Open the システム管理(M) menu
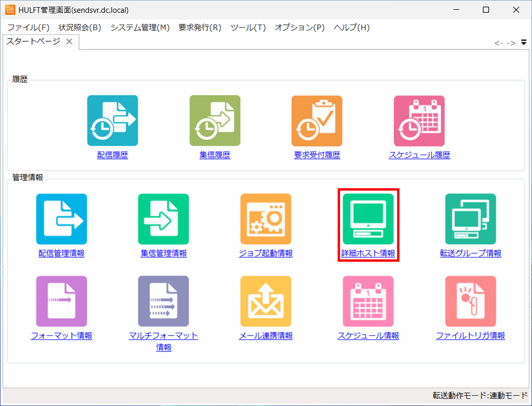This screenshot has height=406, width=532. 140,27
